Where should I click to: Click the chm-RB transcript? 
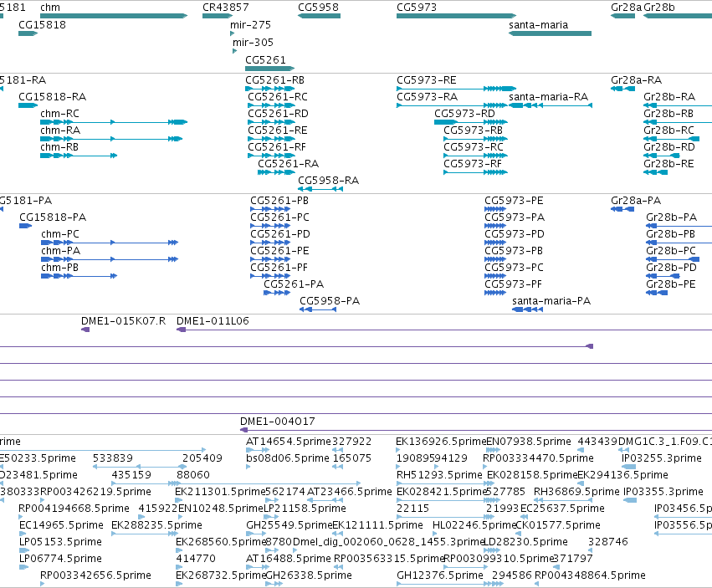coord(79,156)
